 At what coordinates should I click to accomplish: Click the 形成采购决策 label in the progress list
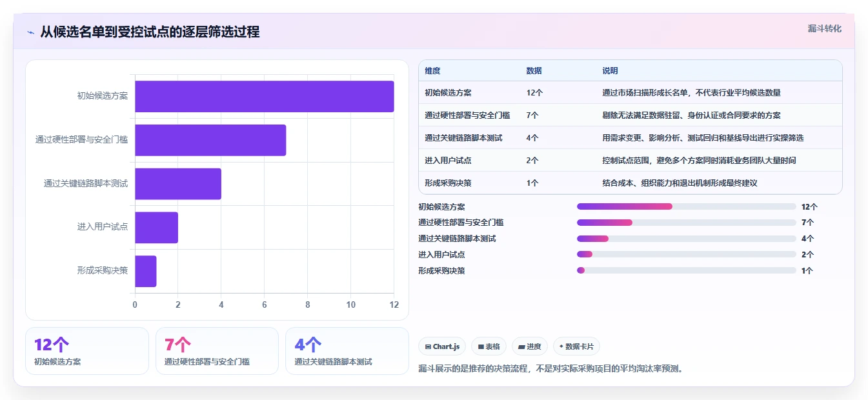pyautogui.click(x=441, y=271)
